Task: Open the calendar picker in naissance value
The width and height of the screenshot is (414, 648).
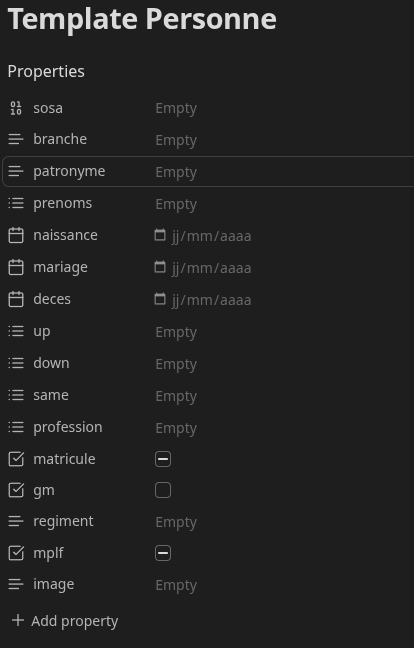Action: 160,235
